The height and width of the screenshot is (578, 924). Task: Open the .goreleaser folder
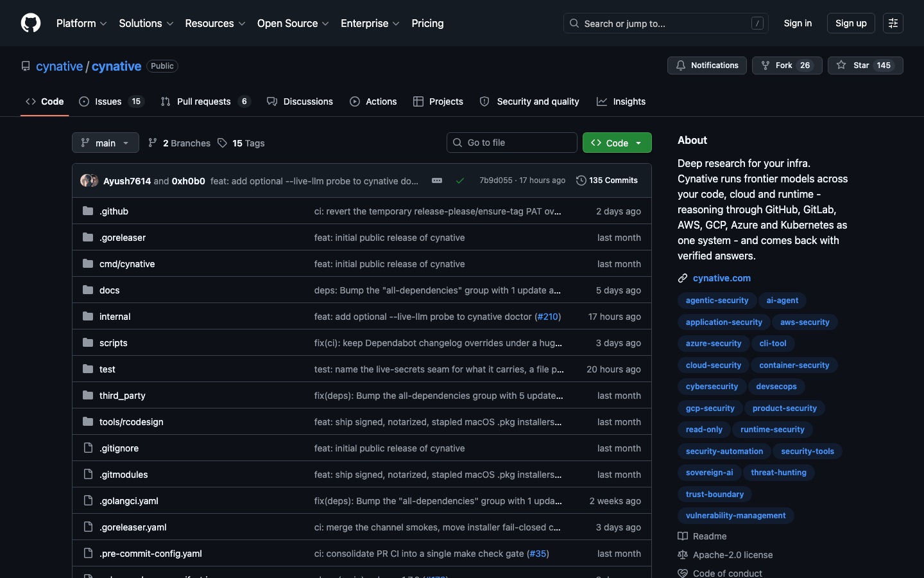(x=123, y=238)
